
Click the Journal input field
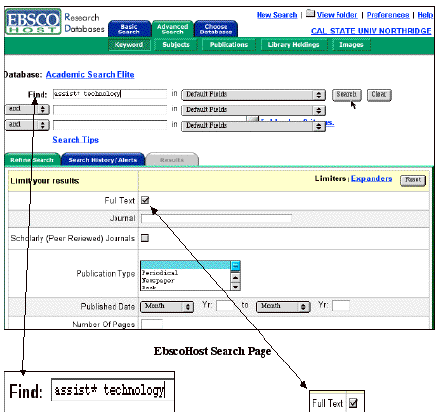coord(216,219)
